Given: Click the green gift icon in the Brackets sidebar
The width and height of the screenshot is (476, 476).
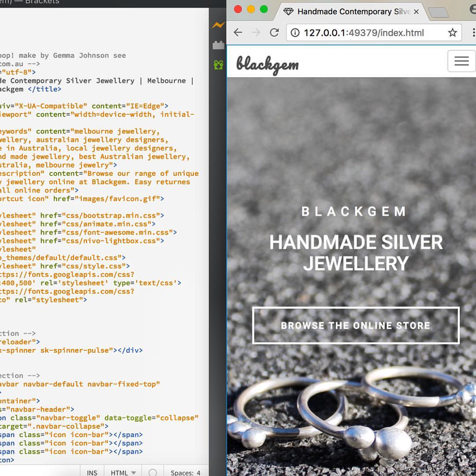Looking at the screenshot, I should 218,65.
